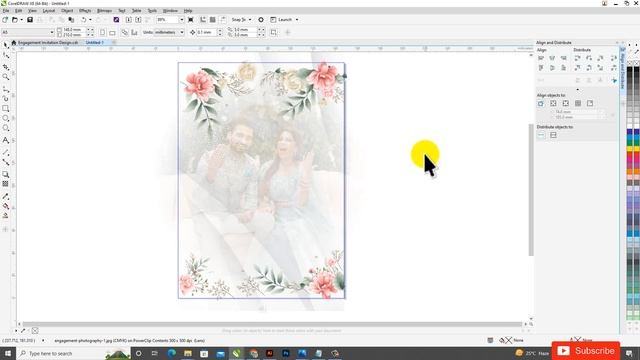The width and height of the screenshot is (640, 360).
Task: Set Align objects to Grid
Action: tap(578, 104)
